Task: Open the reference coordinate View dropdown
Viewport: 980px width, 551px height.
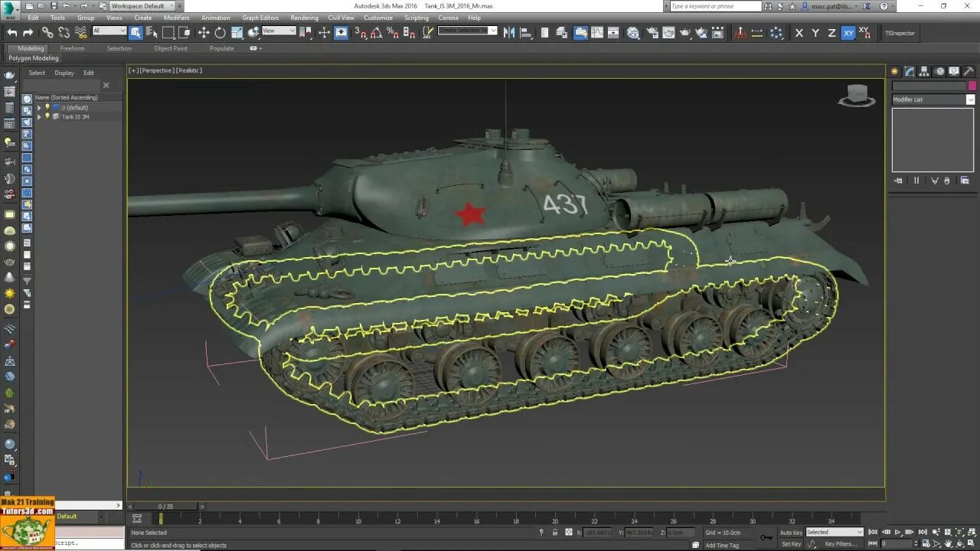Action: (x=279, y=31)
